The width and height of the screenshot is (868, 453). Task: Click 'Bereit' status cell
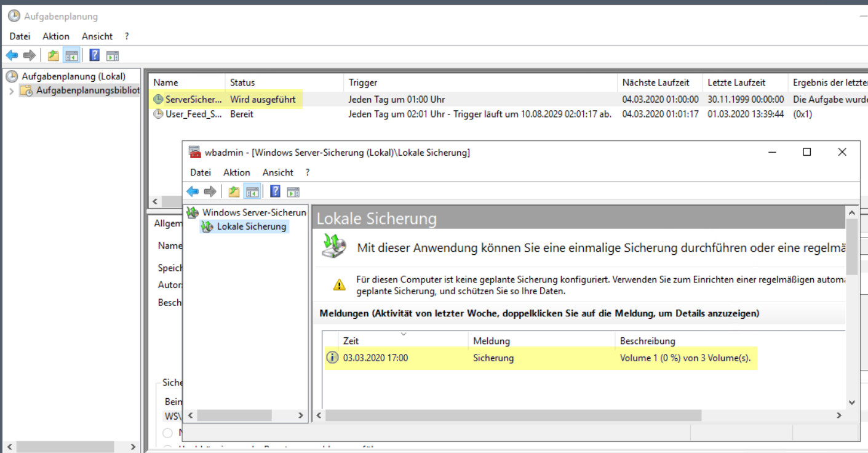242,114
